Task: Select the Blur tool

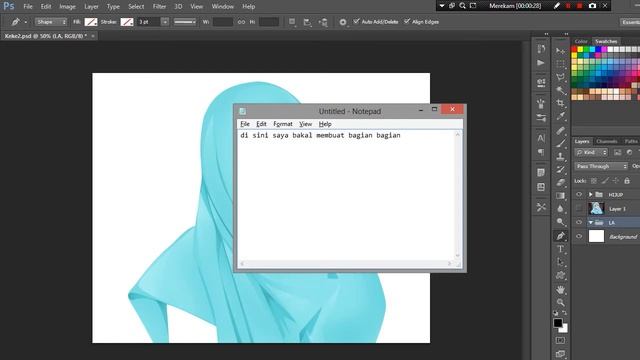Action: click(560, 209)
